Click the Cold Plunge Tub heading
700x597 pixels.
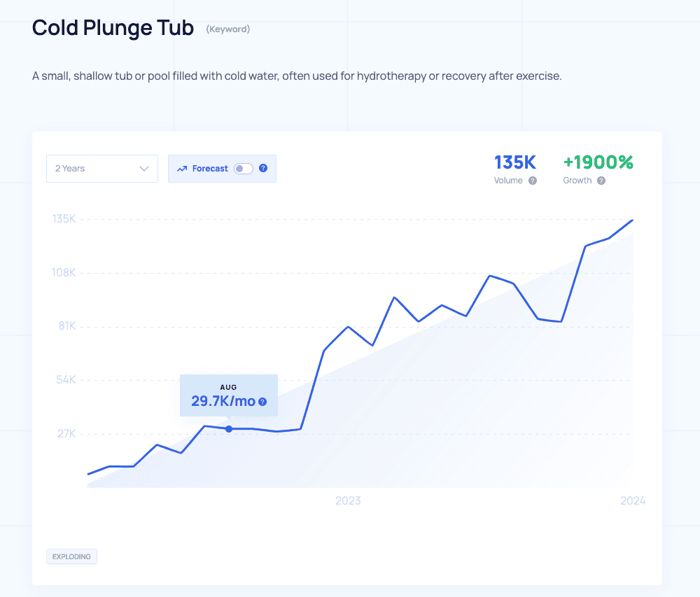pyautogui.click(x=113, y=28)
